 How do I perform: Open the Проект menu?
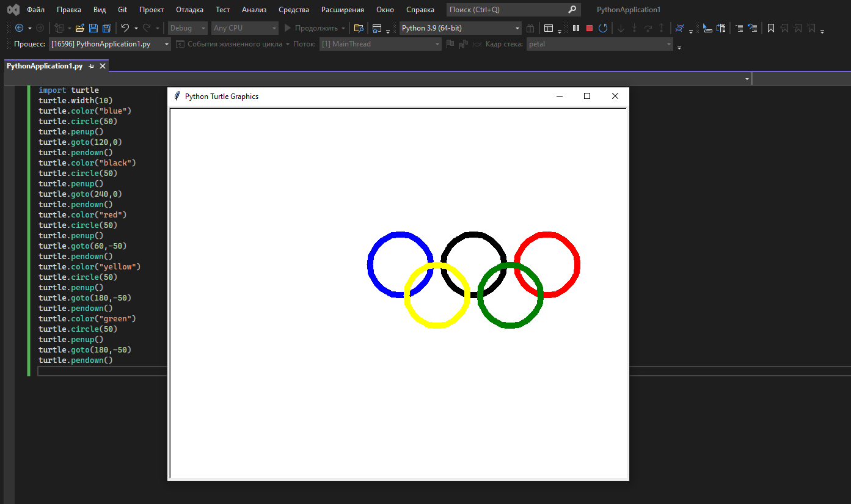(x=152, y=10)
